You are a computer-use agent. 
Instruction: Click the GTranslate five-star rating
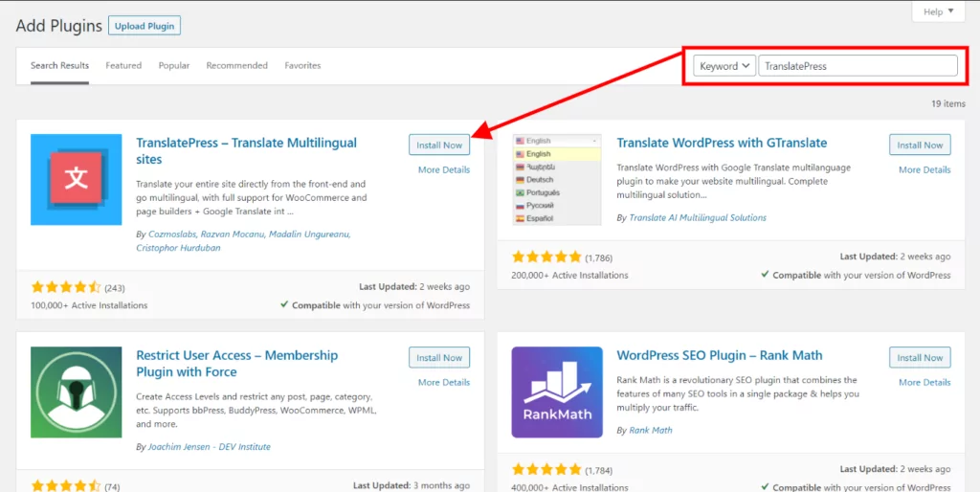click(546, 257)
